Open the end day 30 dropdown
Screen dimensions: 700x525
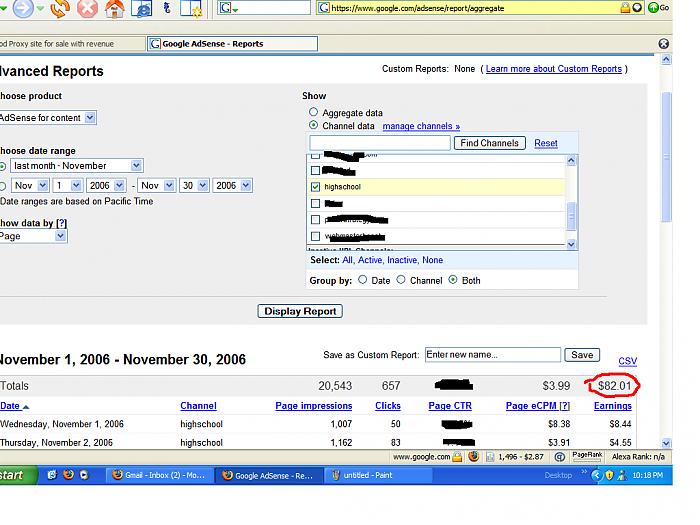[x=194, y=185]
